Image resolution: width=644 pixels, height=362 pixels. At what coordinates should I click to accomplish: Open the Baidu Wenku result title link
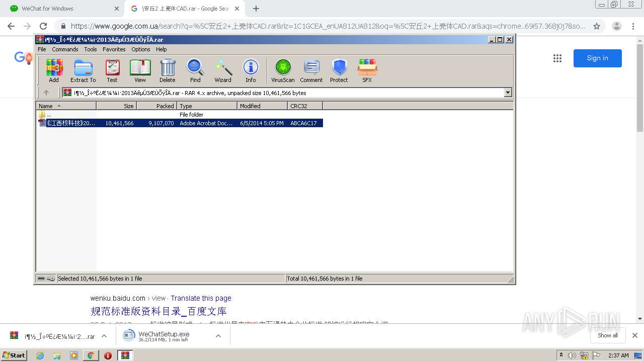(x=158, y=311)
